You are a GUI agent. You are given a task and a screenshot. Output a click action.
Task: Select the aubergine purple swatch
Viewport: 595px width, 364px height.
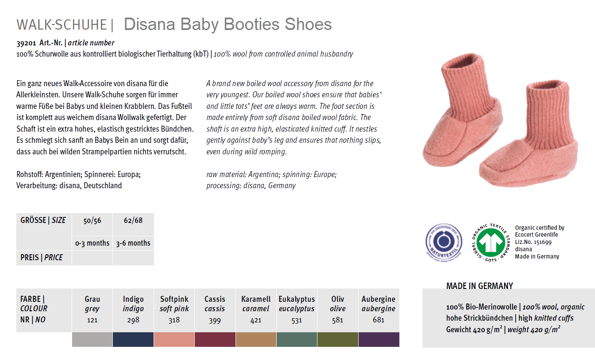pos(379,340)
